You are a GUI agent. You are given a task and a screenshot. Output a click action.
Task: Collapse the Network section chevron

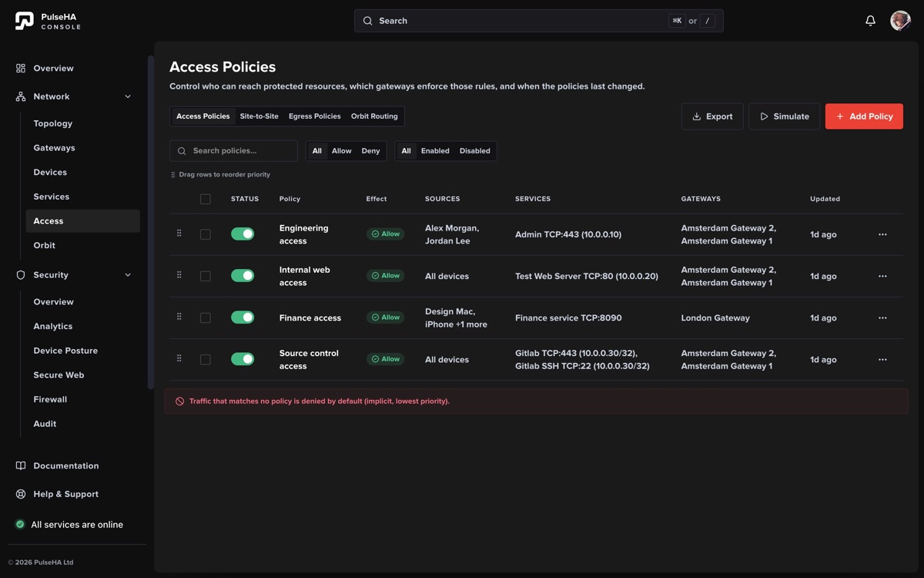tap(128, 96)
